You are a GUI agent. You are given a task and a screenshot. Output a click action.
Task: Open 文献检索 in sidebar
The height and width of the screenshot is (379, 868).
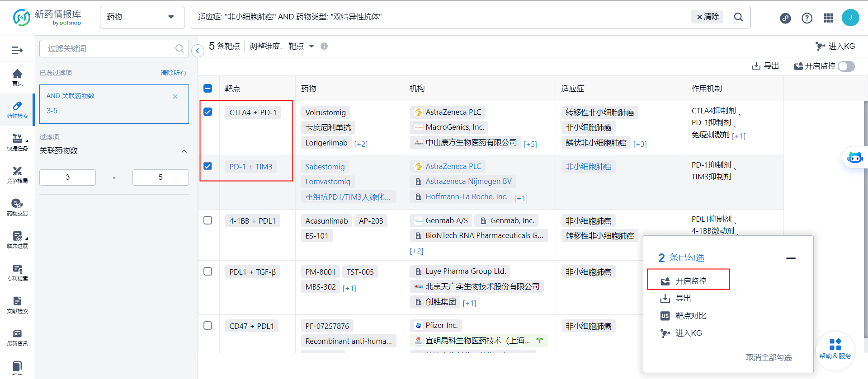(17, 305)
